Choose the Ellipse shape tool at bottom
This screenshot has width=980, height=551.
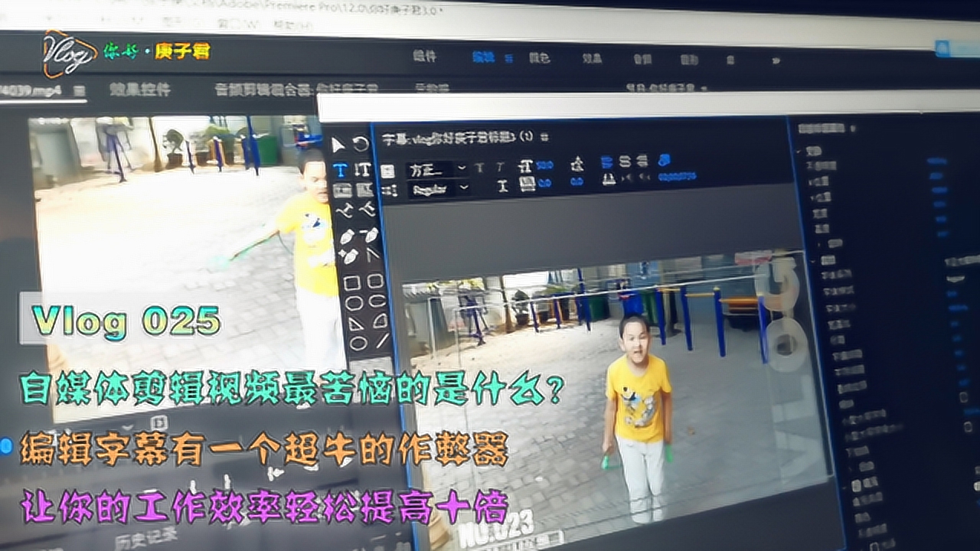pyautogui.click(x=358, y=344)
